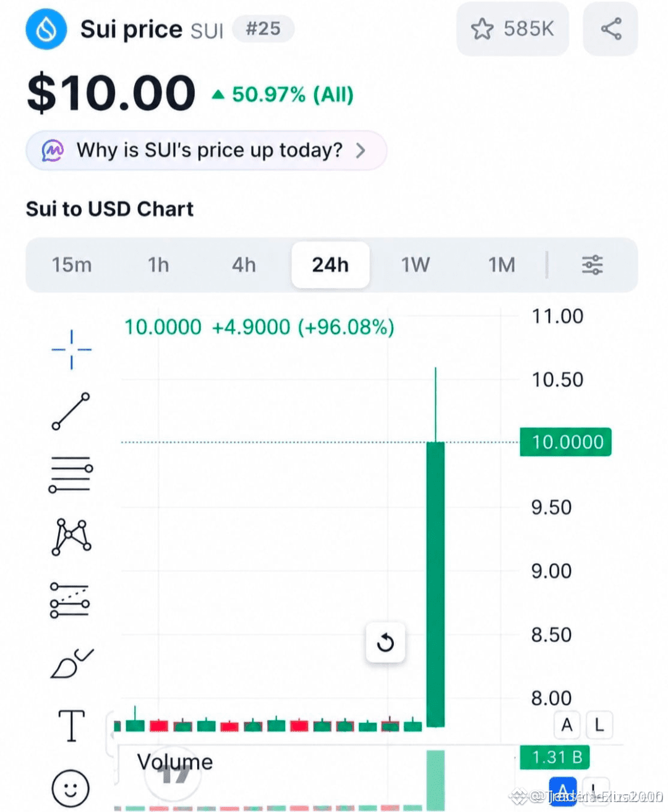Tap the Sui droplet logo
Image resolution: width=668 pixels, height=812 pixels.
click(46, 29)
